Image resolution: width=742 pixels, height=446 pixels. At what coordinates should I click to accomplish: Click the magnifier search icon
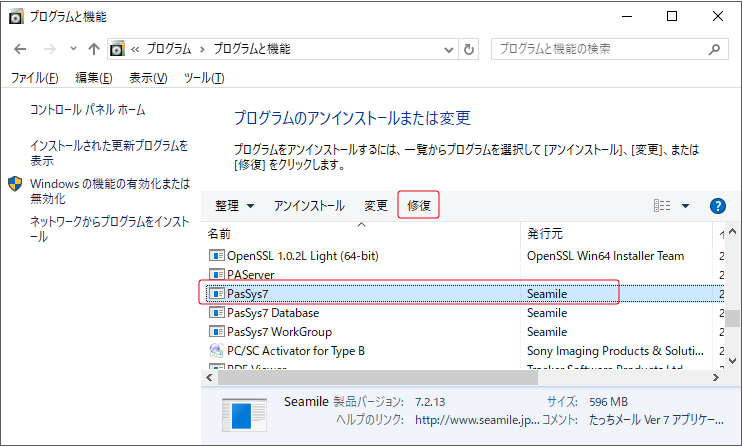click(x=714, y=49)
